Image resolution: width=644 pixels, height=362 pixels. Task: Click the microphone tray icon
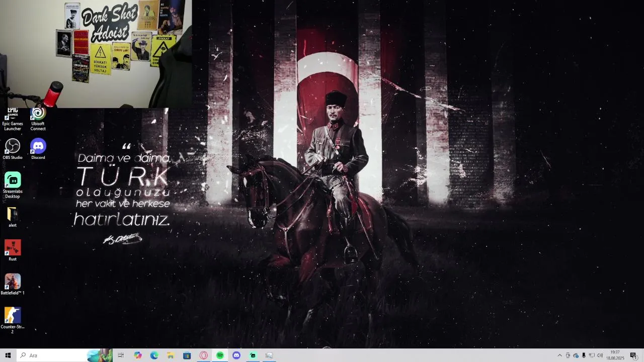584,355
